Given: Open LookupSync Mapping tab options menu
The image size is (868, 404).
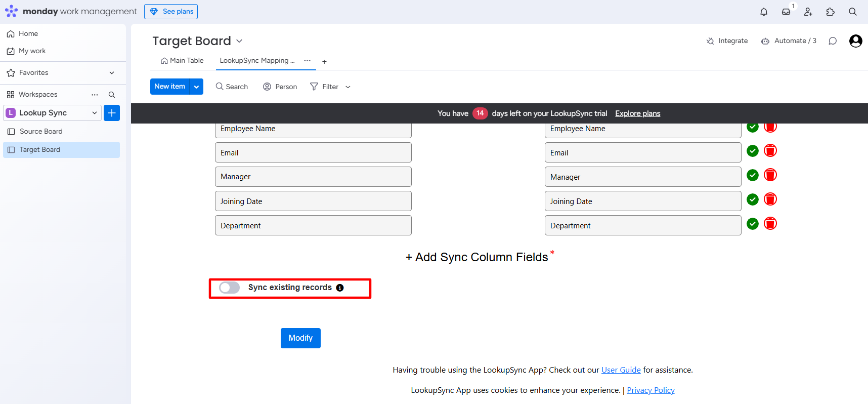Looking at the screenshot, I should coord(307,61).
